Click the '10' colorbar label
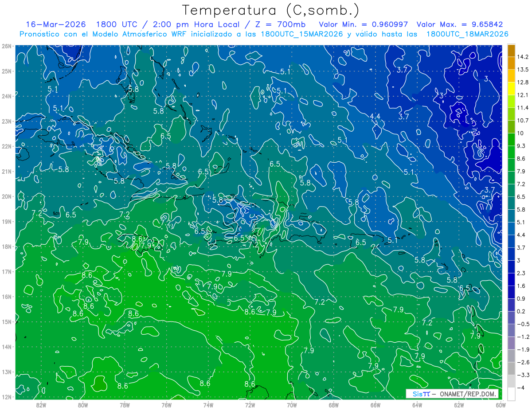 520,133
